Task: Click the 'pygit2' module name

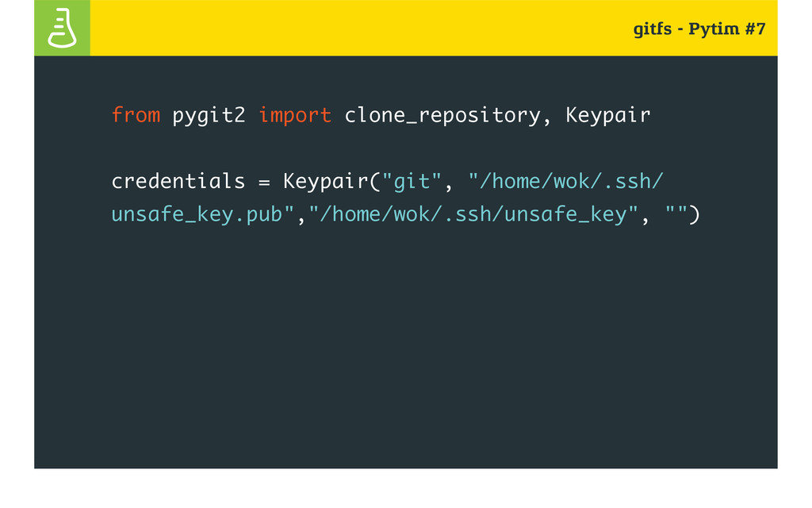Action: pyautogui.click(x=209, y=116)
